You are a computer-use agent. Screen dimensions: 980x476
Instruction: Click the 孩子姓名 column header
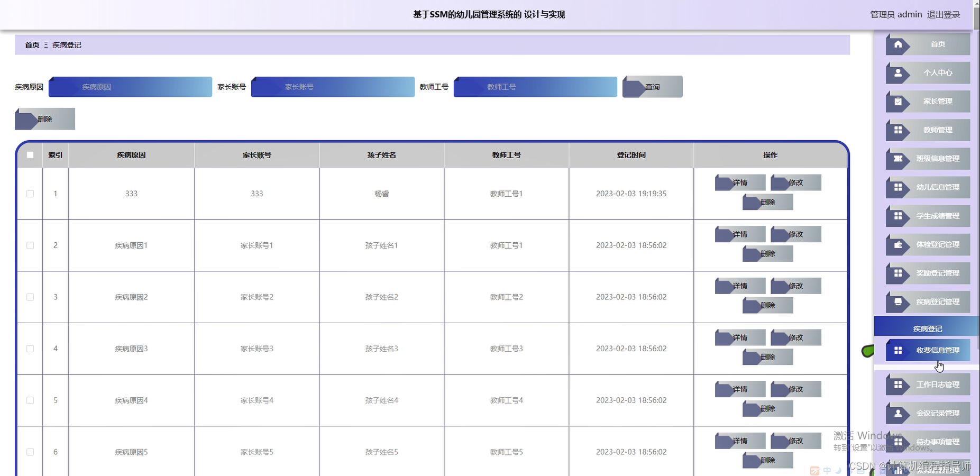coord(382,155)
